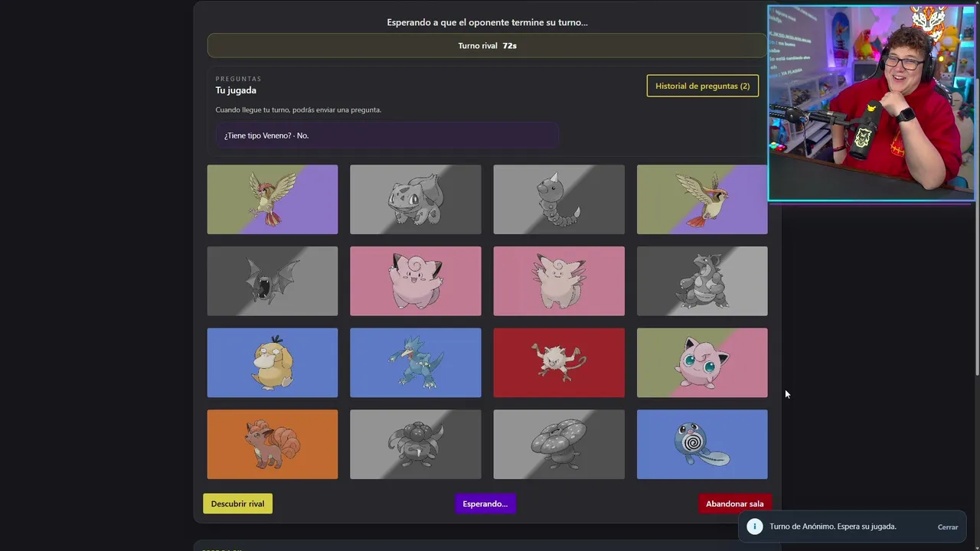Leave the room with Abandonar sala
Image resolution: width=980 pixels, height=551 pixels.
(735, 504)
